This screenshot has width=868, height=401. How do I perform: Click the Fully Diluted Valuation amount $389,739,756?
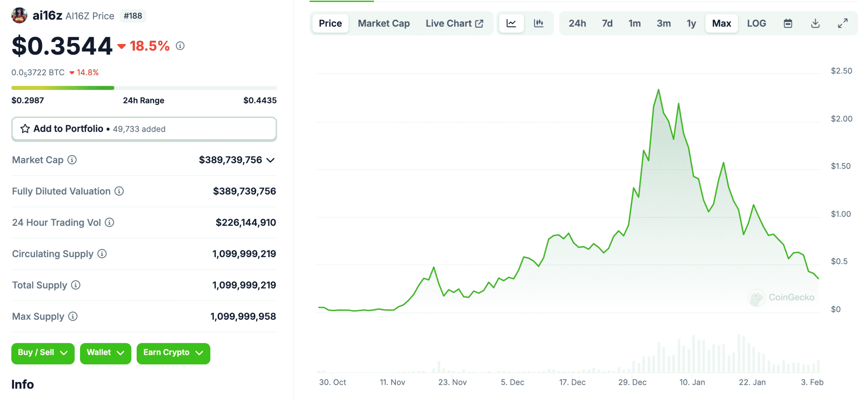(244, 191)
